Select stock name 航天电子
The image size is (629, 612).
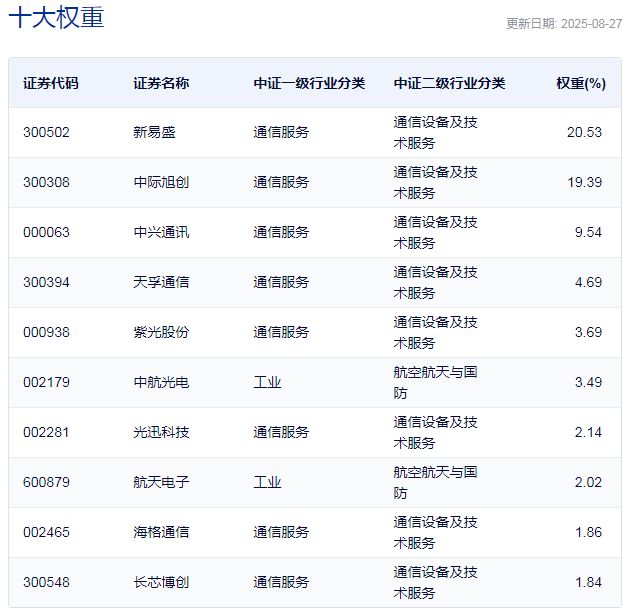coord(161,482)
